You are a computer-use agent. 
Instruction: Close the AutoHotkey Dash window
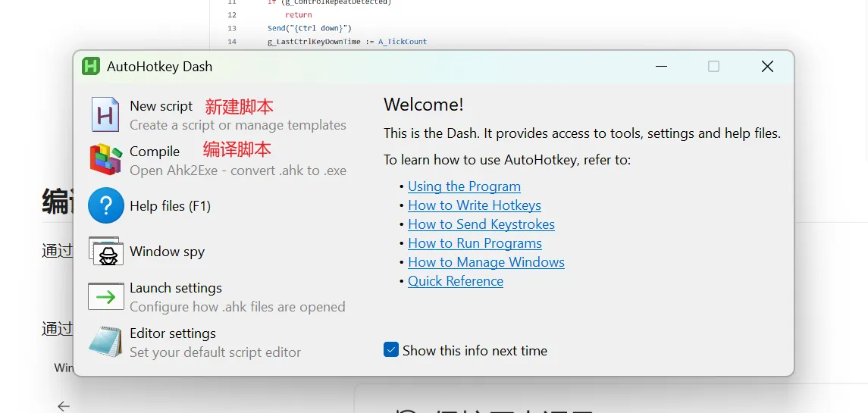767,67
